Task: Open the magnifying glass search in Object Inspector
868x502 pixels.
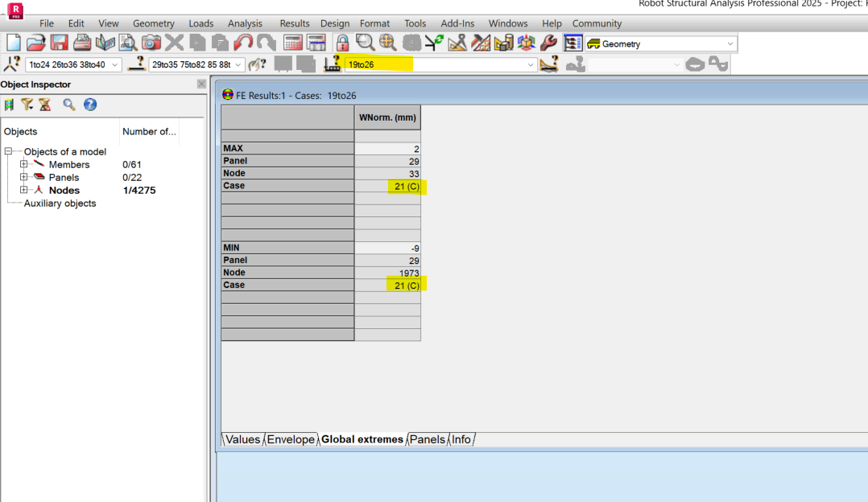Action: (x=68, y=104)
